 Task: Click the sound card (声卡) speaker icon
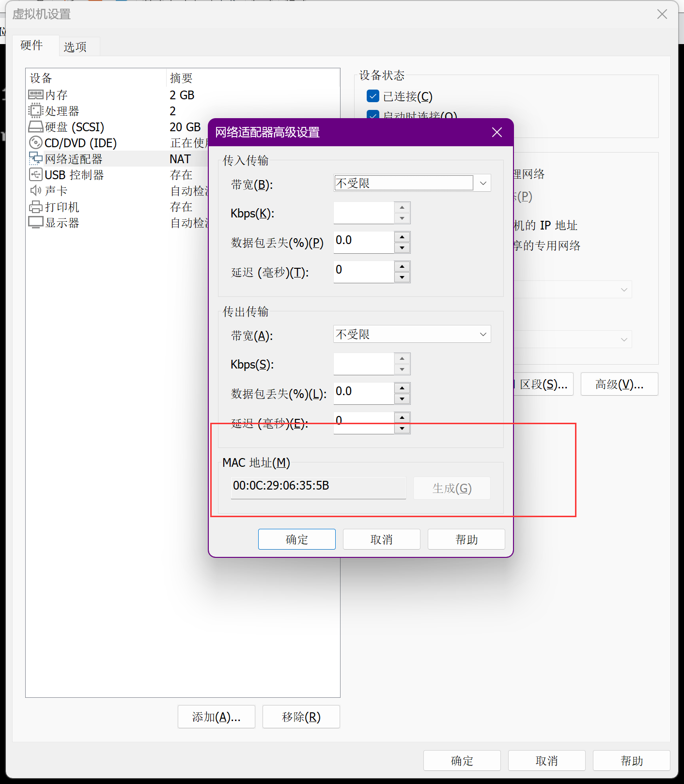tap(36, 191)
